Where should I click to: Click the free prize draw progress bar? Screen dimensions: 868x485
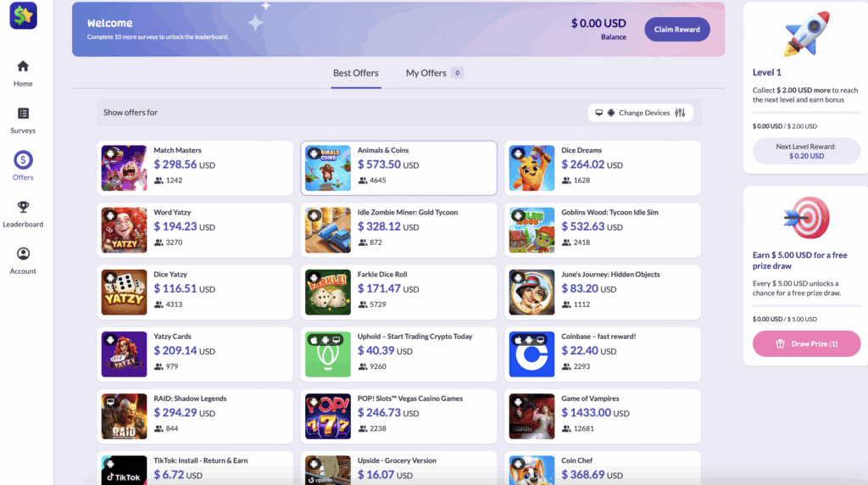806,305
